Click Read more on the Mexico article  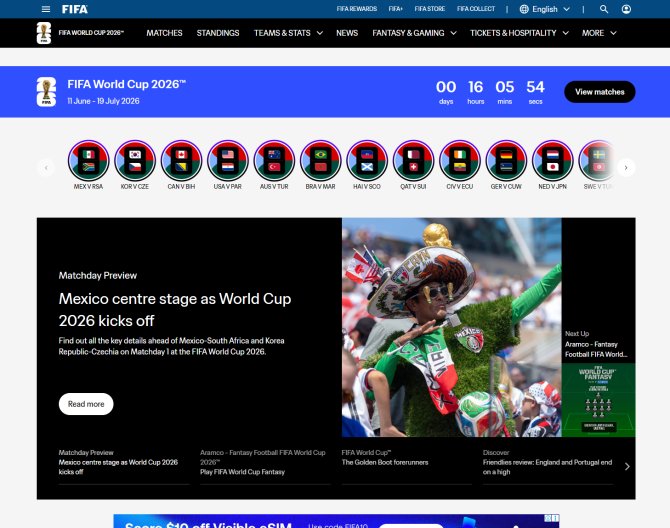pyautogui.click(x=86, y=404)
